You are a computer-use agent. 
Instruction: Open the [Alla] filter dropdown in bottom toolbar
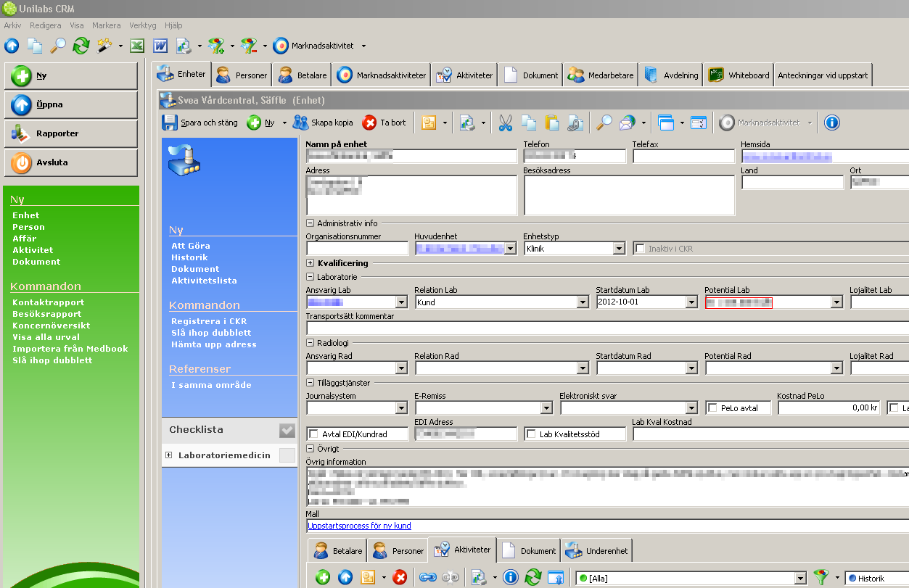tap(800, 578)
